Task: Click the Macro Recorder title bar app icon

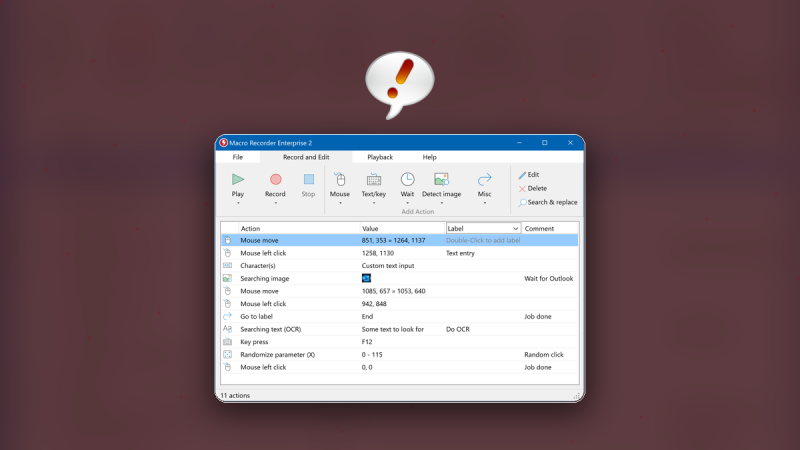Action: pos(223,143)
